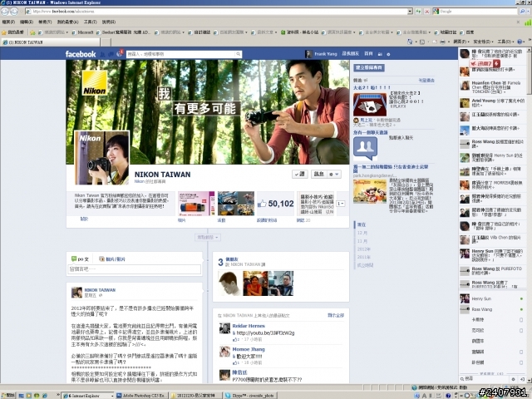Click the Facebook search input field
This screenshot has width=532, height=399.
point(181,54)
